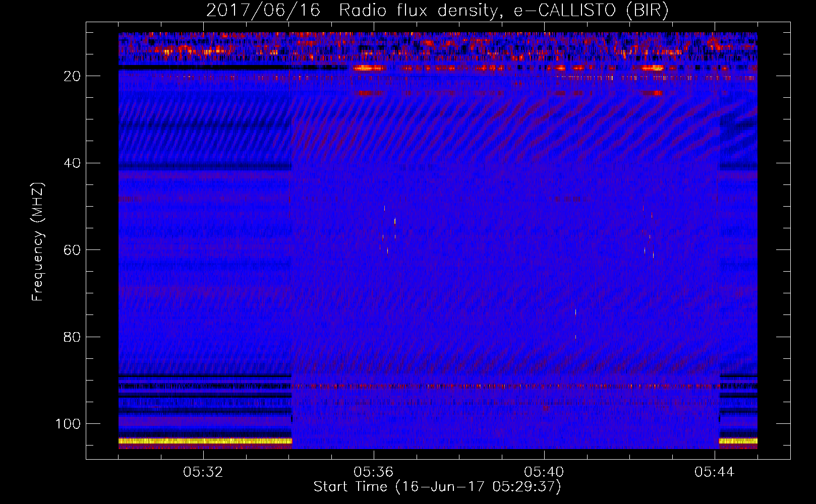Click the 80 frequency tick label
This screenshot has height=504, width=816.
coord(73,337)
